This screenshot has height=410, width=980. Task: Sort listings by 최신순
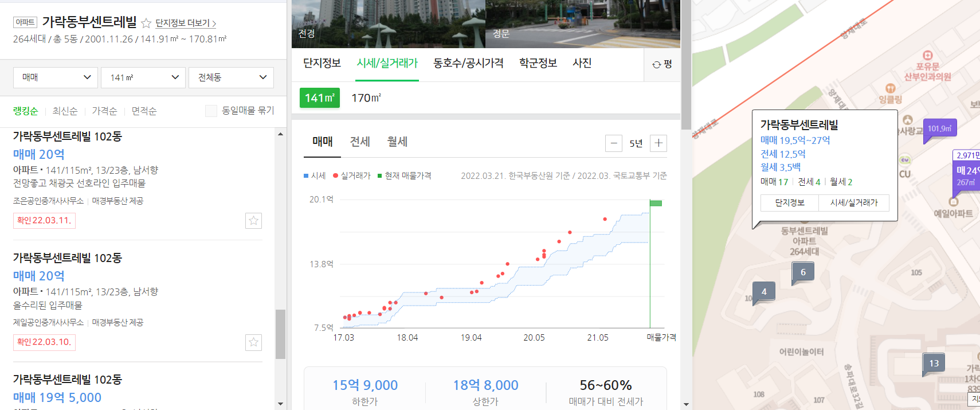65,111
